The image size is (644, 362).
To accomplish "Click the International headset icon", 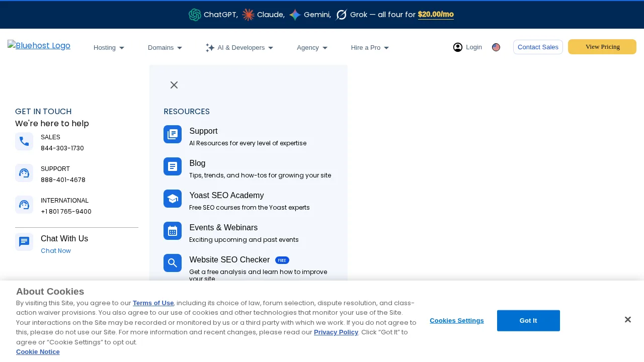I will click(x=24, y=205).
